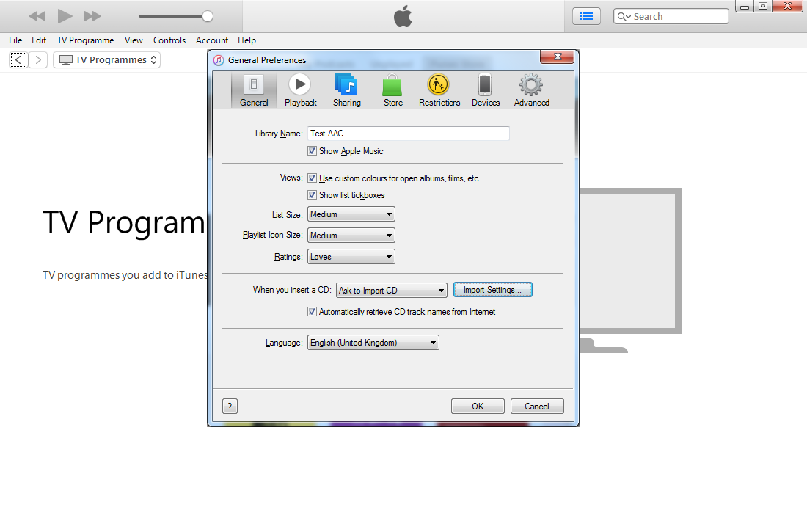Click the rewind previous track button
Screen dimensions: 807x532
[x=37, y=16]
